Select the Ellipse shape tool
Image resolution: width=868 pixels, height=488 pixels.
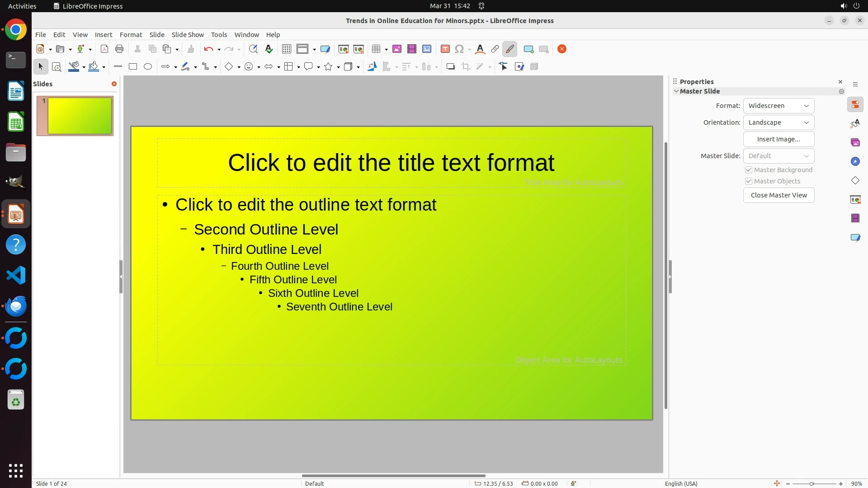click(x=148, y=67)
